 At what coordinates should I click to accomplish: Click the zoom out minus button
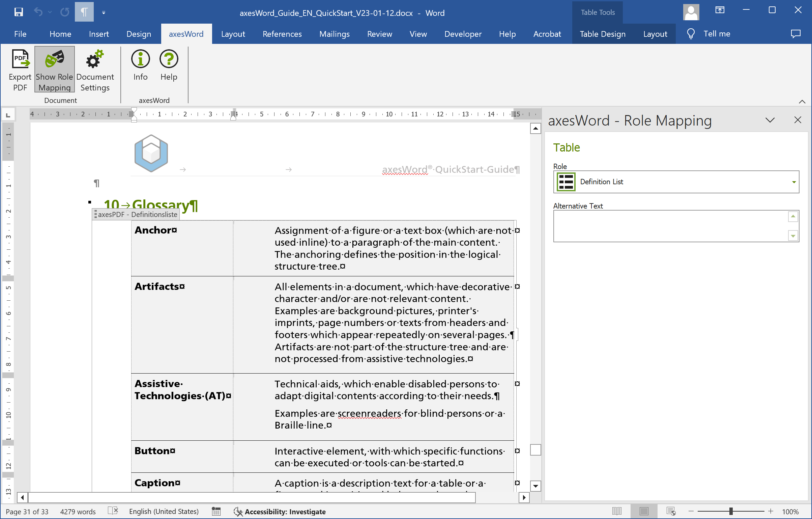(x=691, y=512)
